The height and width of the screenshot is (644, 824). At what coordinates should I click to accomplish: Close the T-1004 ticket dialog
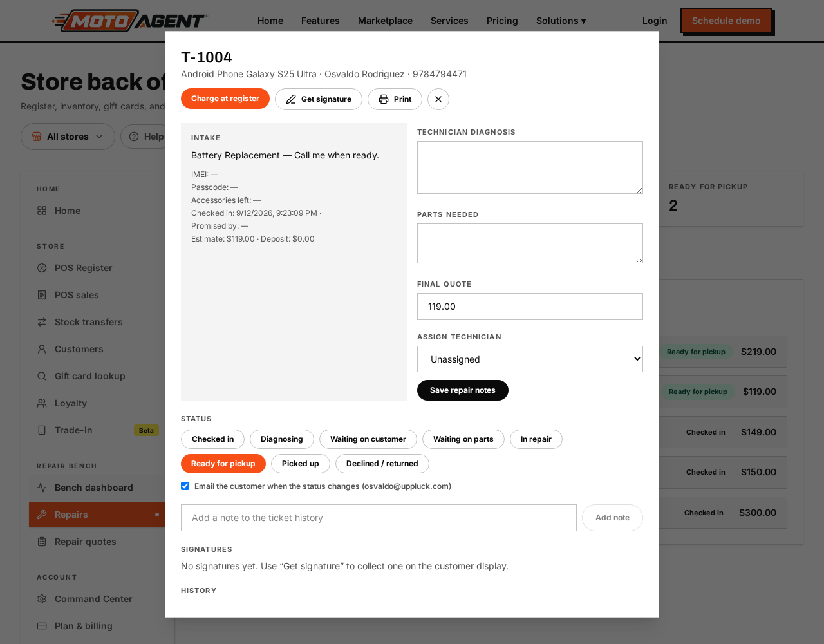(x=438, y=99)
